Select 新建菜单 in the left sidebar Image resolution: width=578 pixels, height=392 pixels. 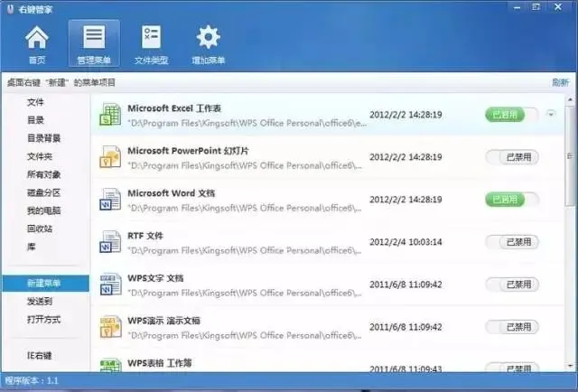(46, 284)
